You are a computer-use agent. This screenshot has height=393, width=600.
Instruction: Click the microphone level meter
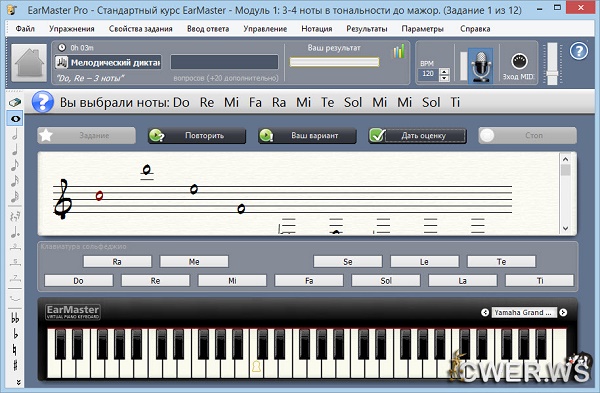463,66
